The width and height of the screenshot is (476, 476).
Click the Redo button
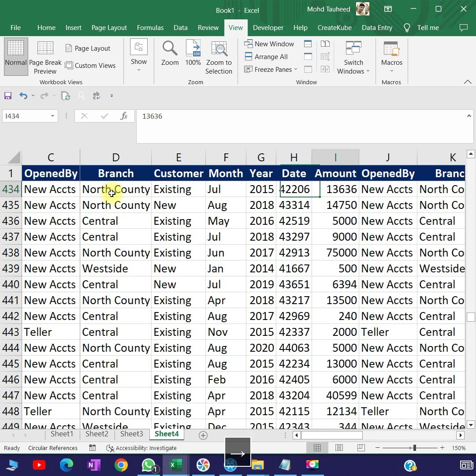45,96
